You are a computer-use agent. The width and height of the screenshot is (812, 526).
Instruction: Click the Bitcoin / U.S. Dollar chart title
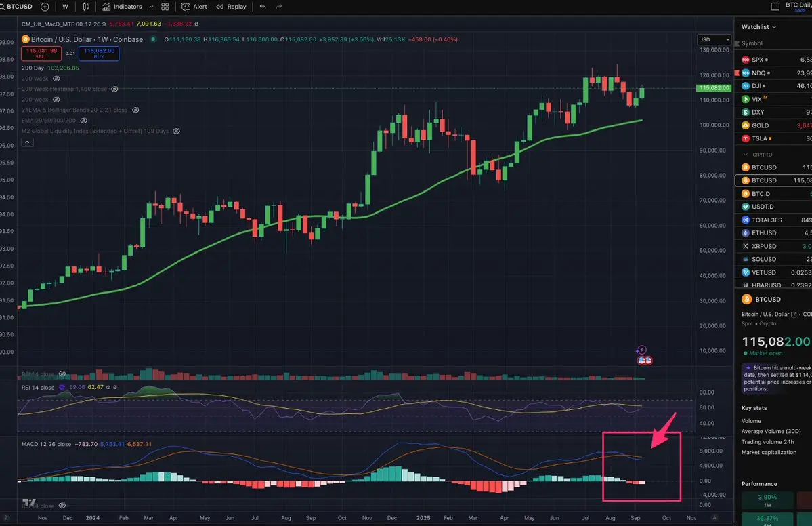87,39
